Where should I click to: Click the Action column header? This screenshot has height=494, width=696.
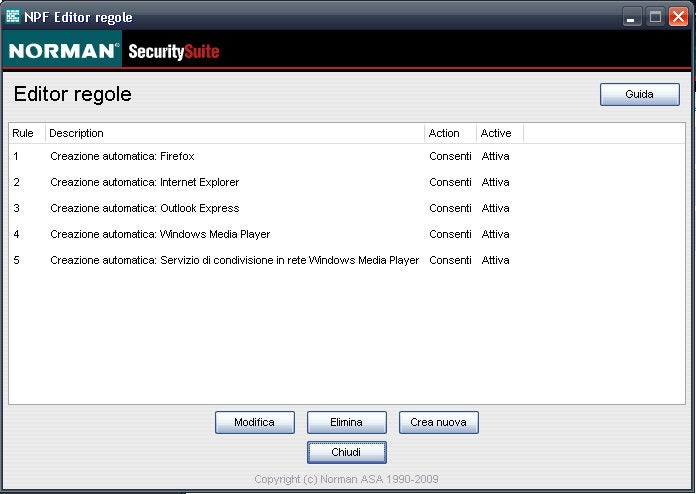pyautogui.click(x=449, y=133)
